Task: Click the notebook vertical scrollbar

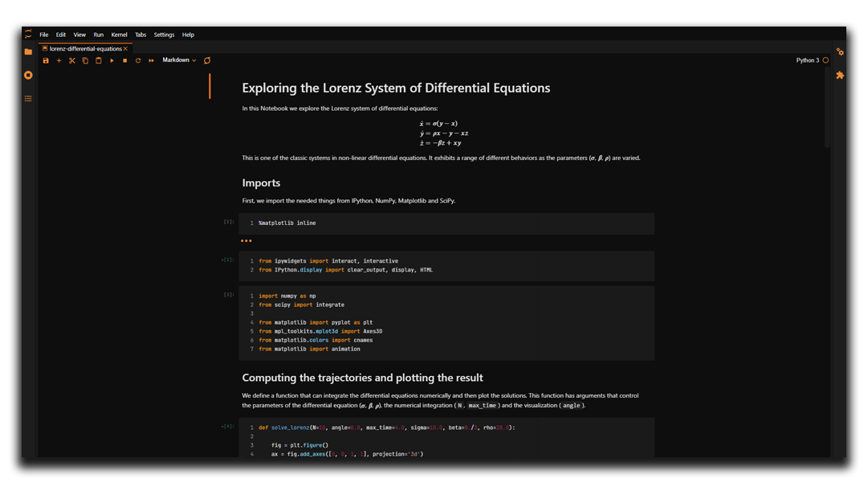Action: click(827, 109)
